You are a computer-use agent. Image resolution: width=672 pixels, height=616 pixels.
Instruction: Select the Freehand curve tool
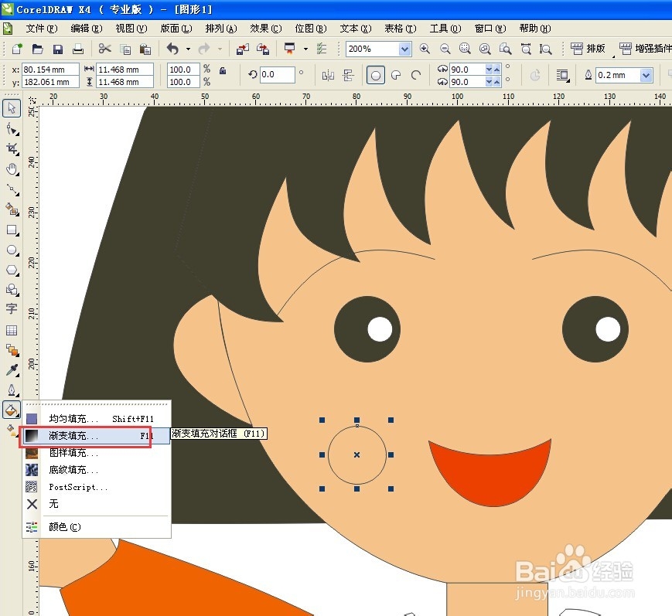coord(12,189)
